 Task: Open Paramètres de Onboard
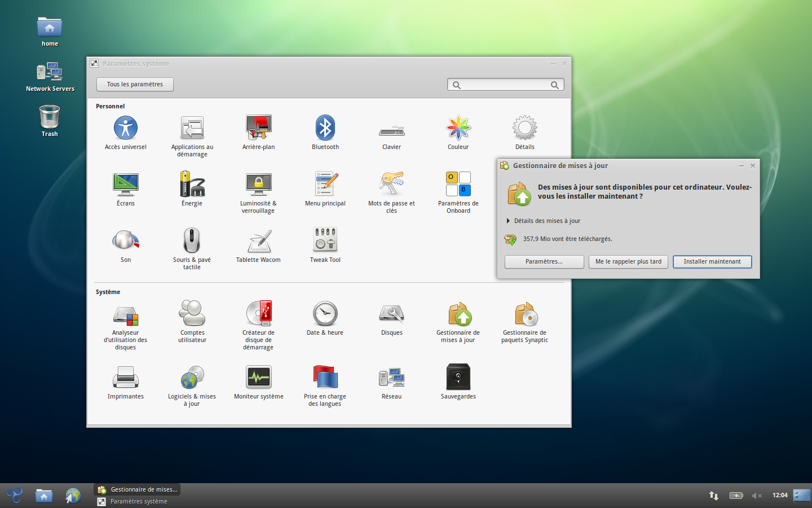click(458, 193)
